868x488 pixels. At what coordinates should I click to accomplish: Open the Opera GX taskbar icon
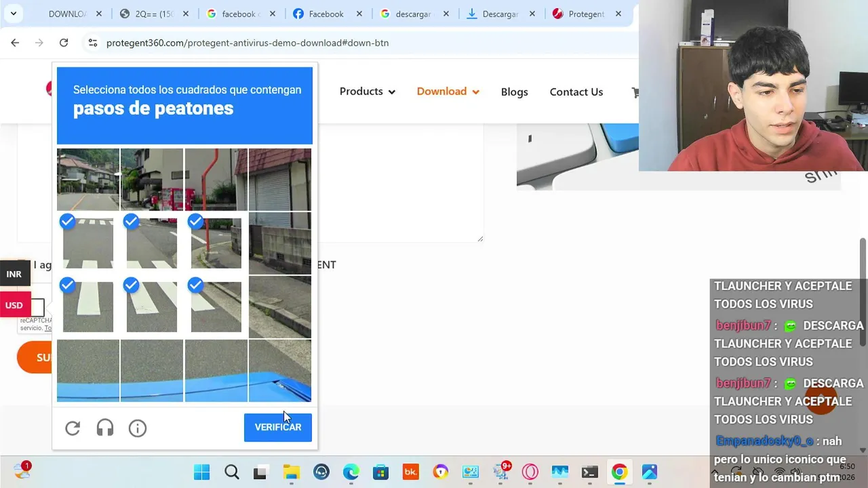point(530,472)
